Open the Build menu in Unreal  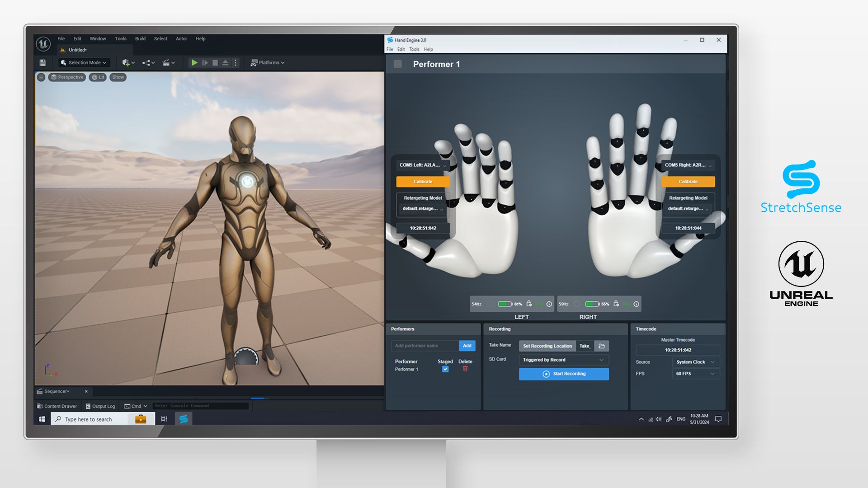140,39
